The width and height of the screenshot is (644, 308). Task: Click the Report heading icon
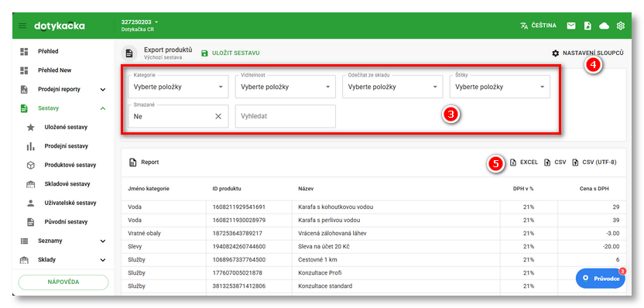point(132,163)
